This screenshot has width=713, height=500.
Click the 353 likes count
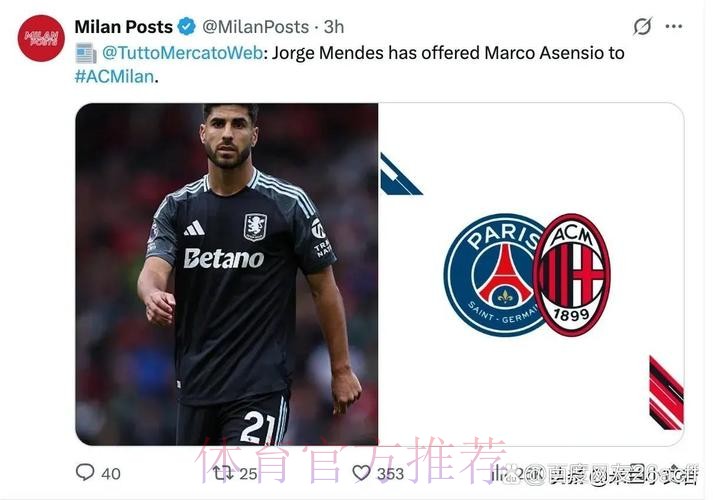390,474
